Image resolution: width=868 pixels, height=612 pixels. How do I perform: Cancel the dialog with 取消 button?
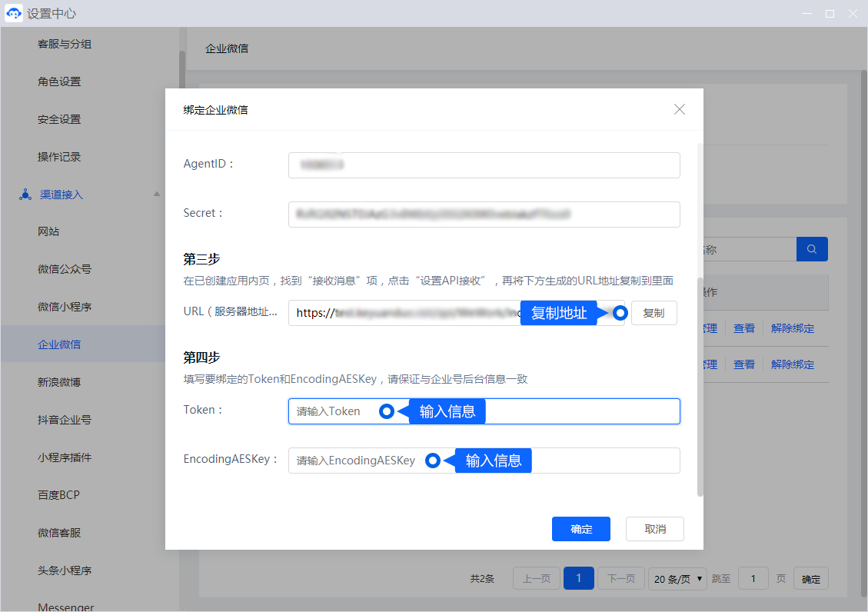pyautogui.click(x=654, y=529)
